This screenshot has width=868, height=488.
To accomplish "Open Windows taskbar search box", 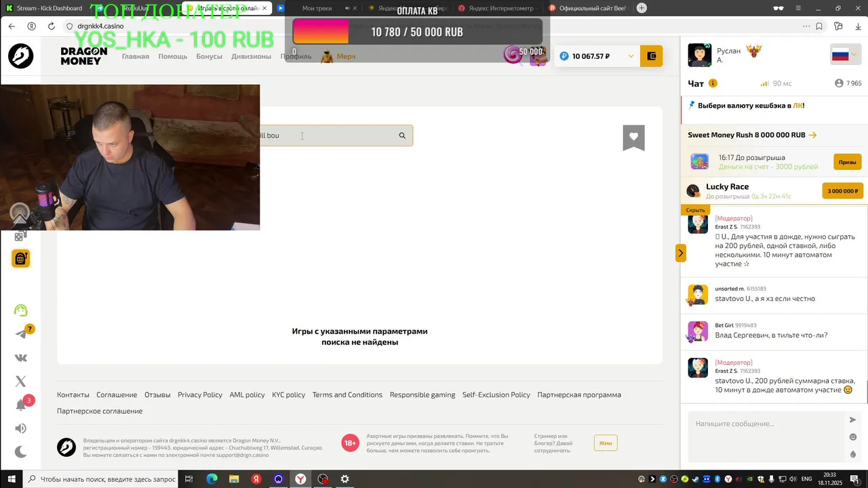I will point(101,479).
